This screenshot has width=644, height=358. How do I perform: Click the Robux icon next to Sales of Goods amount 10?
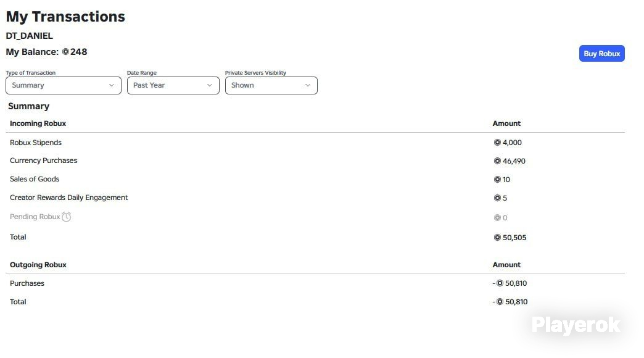497,179
